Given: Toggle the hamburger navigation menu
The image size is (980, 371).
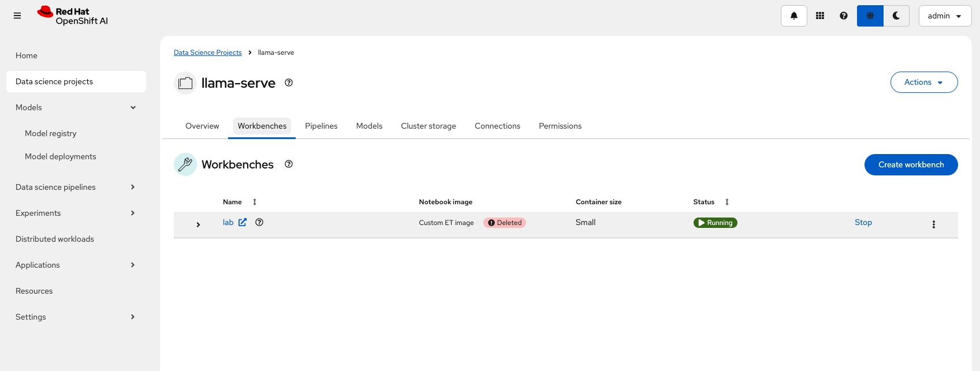Looking at the screenshot, I should pyautogui.click(x=17, y=16).
